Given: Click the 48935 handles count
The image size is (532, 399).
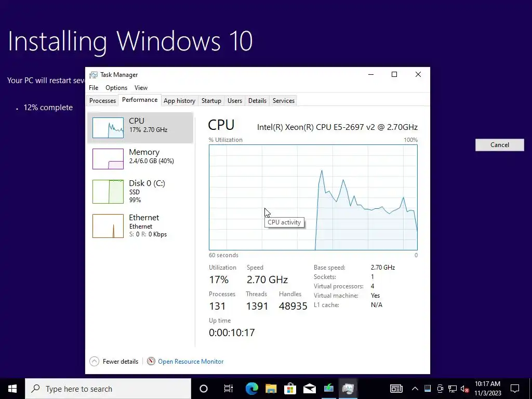Looking at the screenshot, I should point(293,306).
